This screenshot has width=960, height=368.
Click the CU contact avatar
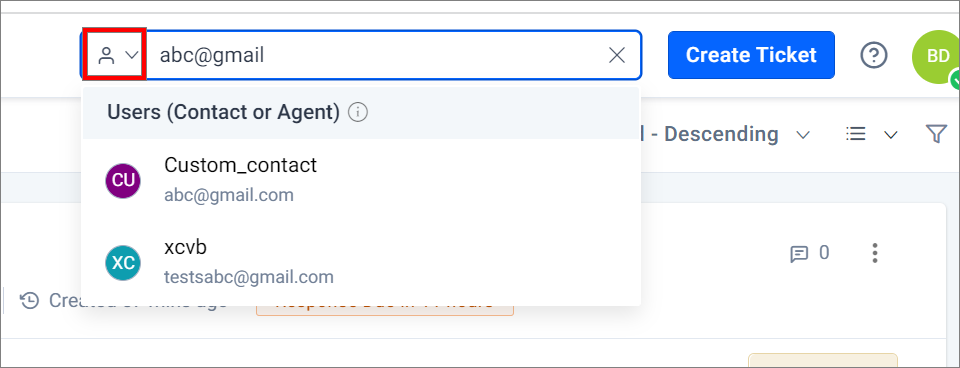click(x=123, y=181)
